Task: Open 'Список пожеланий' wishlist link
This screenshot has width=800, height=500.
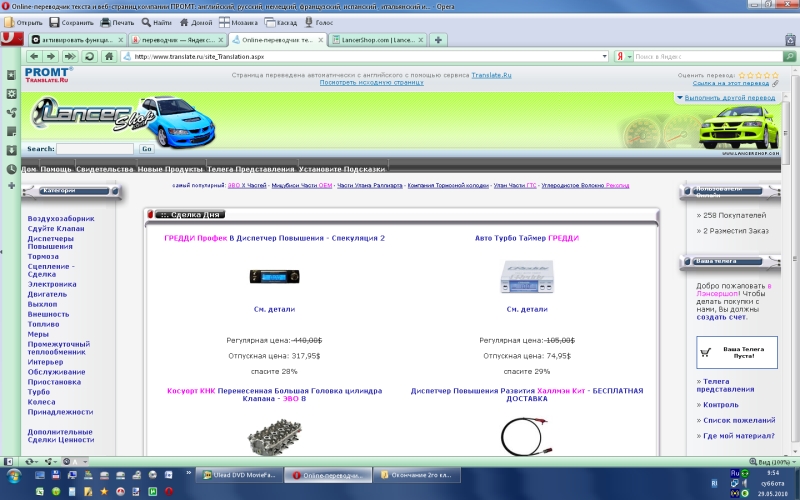Action: (x=739, y=420)
